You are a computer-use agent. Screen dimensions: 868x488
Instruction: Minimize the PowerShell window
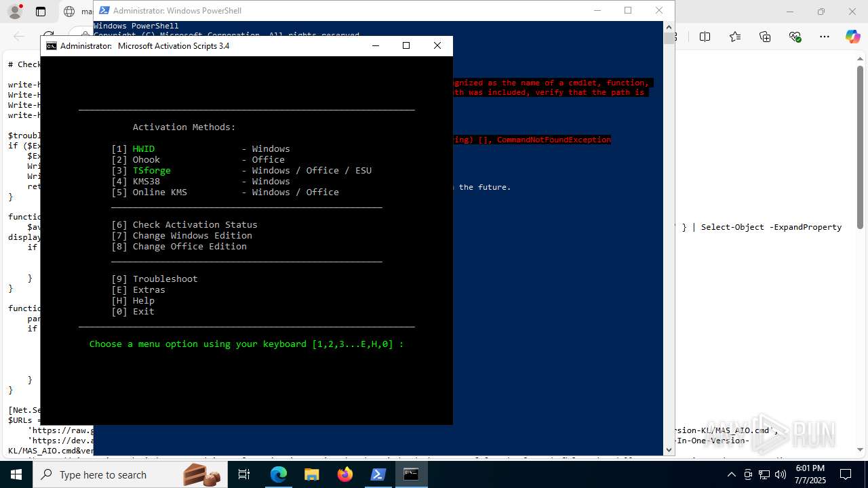597,10
